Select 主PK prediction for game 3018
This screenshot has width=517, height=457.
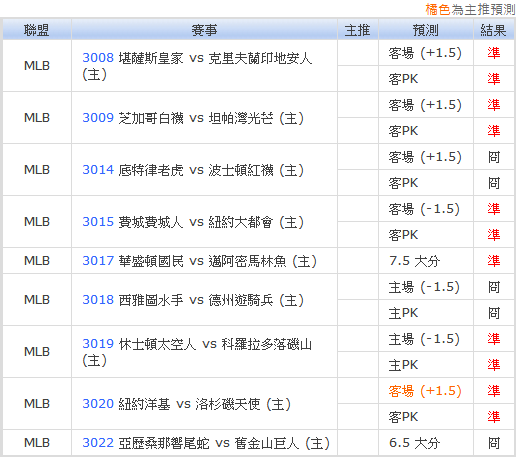click(403, 313)
